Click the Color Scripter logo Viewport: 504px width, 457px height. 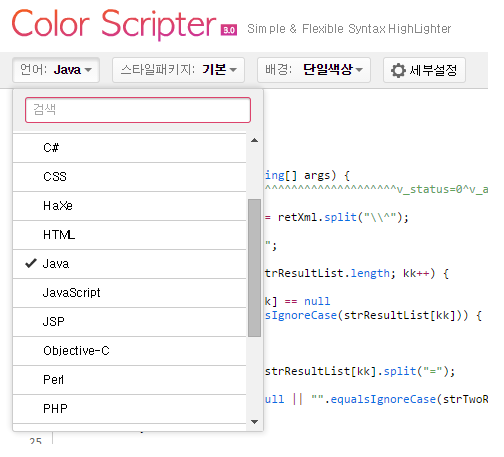pyautogui.click(x=114, y=24)
